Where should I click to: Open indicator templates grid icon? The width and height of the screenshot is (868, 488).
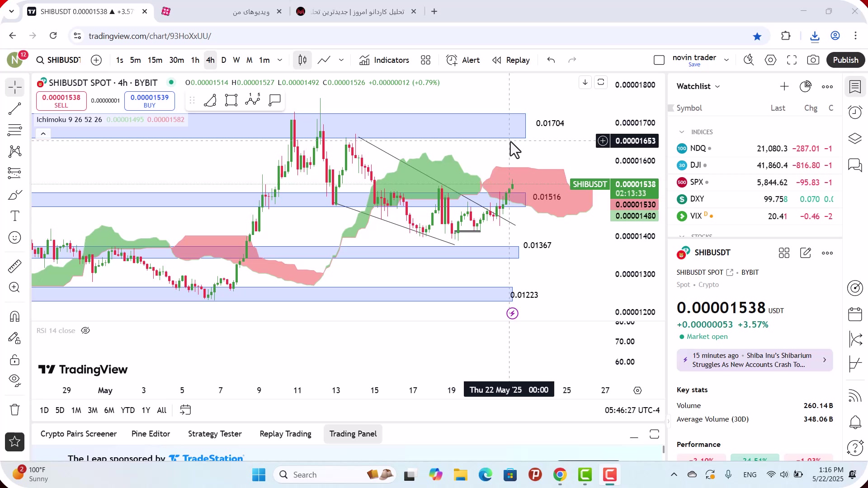(x=425, y=60)
